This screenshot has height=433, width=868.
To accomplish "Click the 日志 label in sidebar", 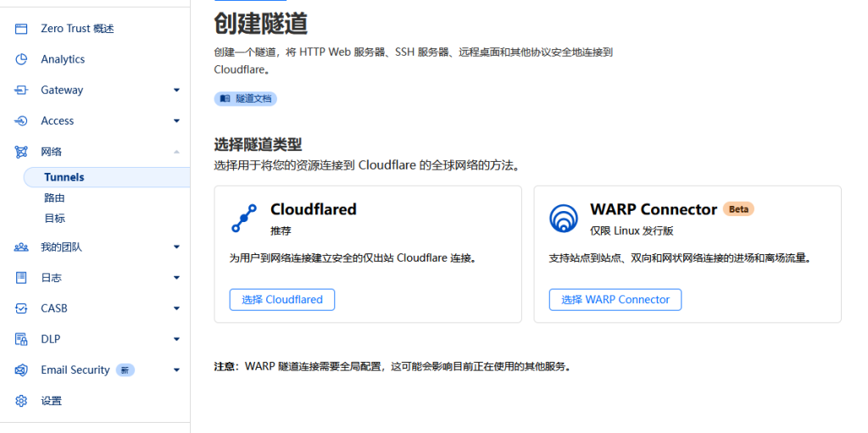I will pyautogui.click(x=52, y=277).
